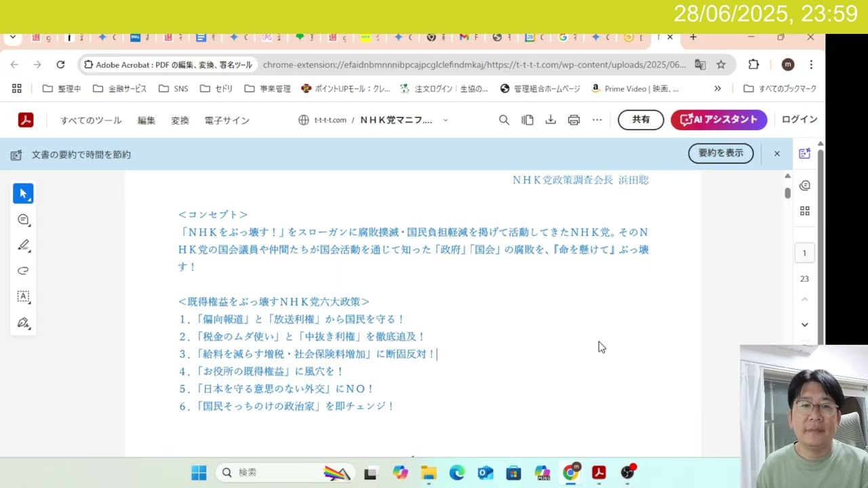Image resolution: width=868 pixels, height=488 pixels.
Task: Go to the next page arrow
Action: pyautogui.click(x=805, y=325)
